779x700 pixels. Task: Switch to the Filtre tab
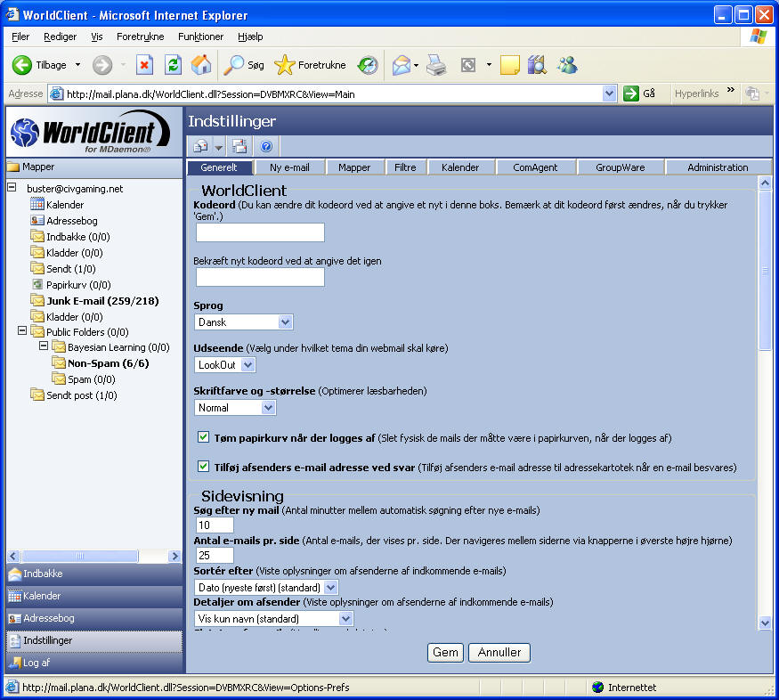(405, 167)
